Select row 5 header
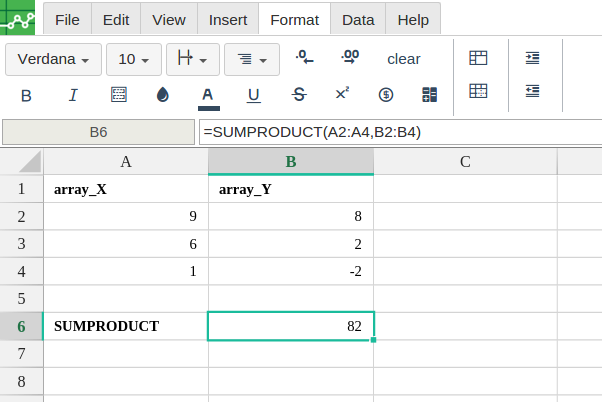Viewport: 602px width, 402px height. click(22, 299)
